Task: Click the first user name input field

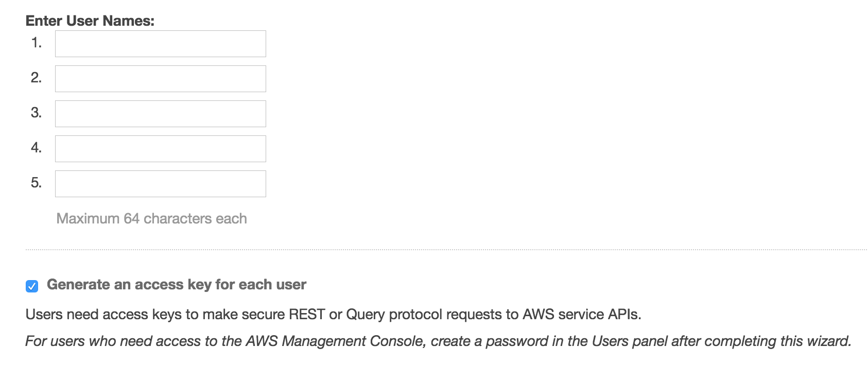Action: (160, 43)
